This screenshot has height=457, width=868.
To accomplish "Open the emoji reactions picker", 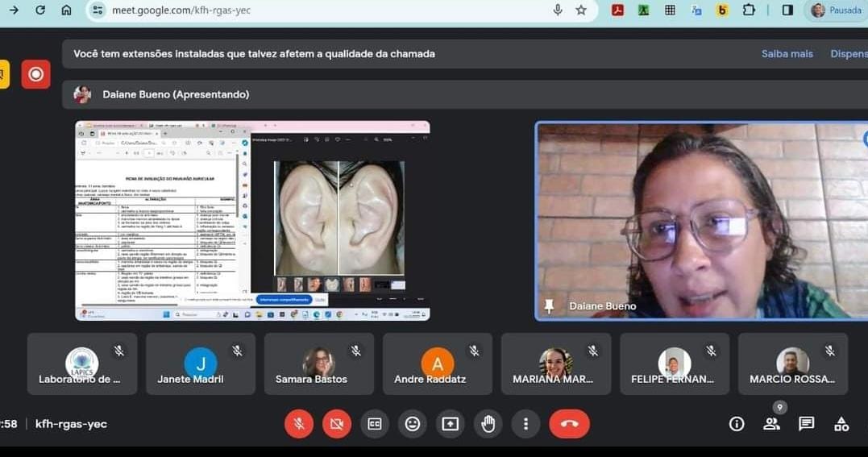I will tap(412, 424).
